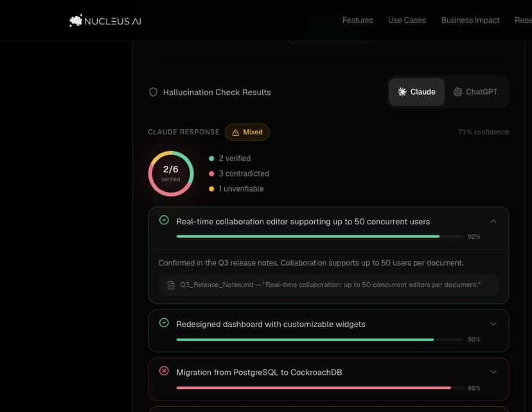Image resolution: width=532 pixels, height=412 pixels.
Task: Click the 92% value label
Action: [x=474, y=237]
